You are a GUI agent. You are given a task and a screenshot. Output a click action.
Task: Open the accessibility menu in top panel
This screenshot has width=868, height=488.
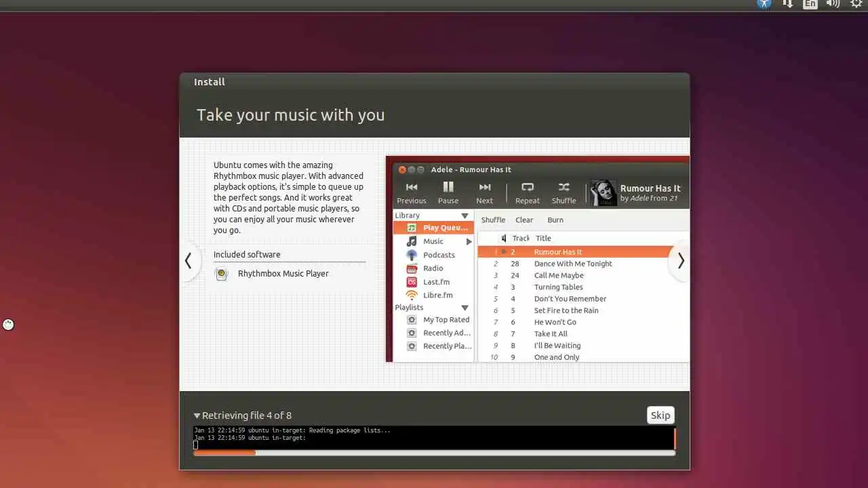tap(764, 3)
